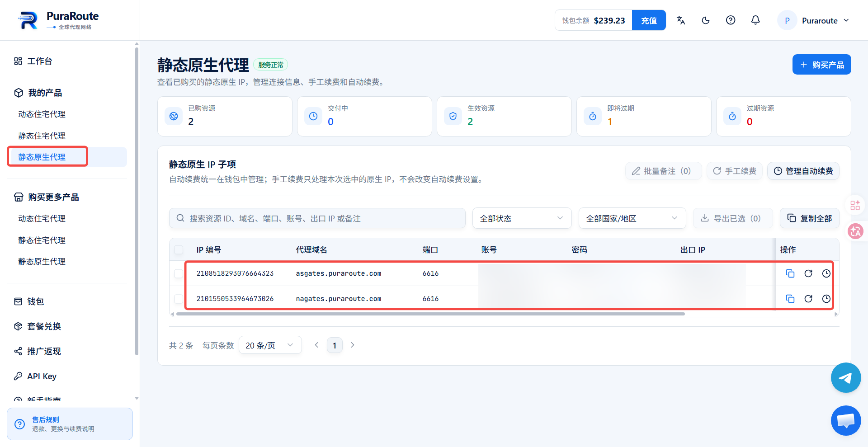
Task: Toggle dark mode moon icon
Action: point(706,20)
